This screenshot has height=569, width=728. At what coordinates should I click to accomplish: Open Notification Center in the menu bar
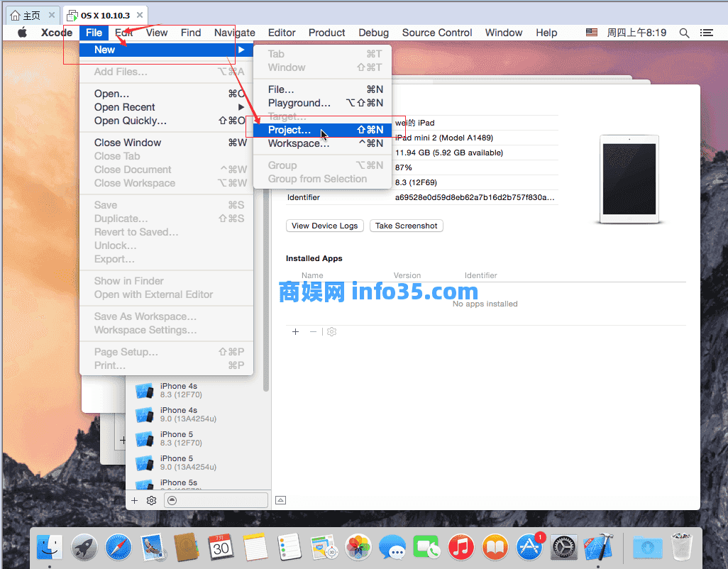click(x=706, y=33)
